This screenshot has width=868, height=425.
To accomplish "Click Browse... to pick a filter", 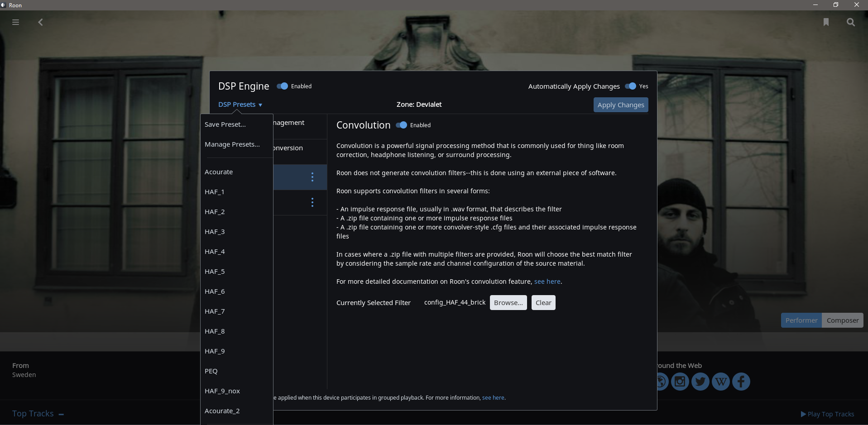I will pyautogui.click(x=508, y=303).
